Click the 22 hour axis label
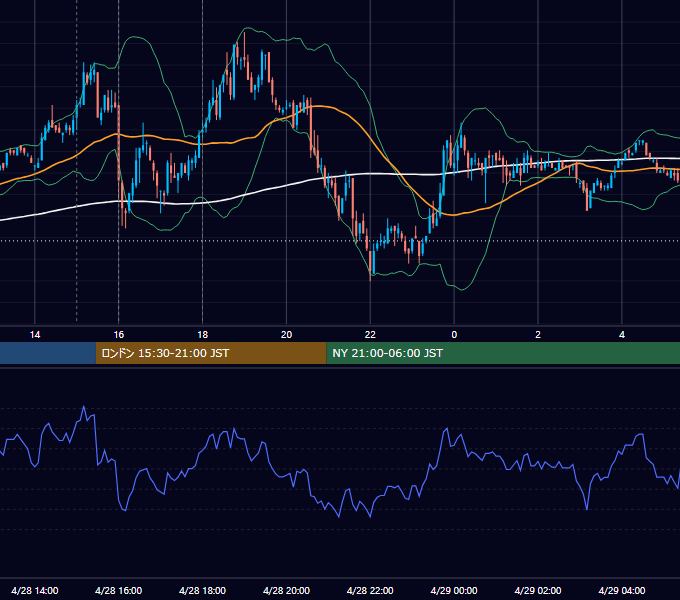 pyautogui.click(x=370, y=335)
